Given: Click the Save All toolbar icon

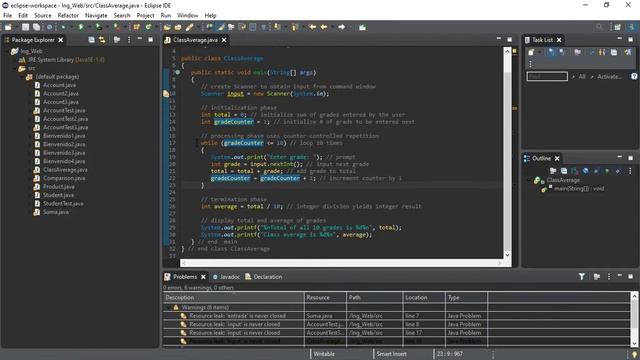Looking at the screenshot, I should pos(36,27).
